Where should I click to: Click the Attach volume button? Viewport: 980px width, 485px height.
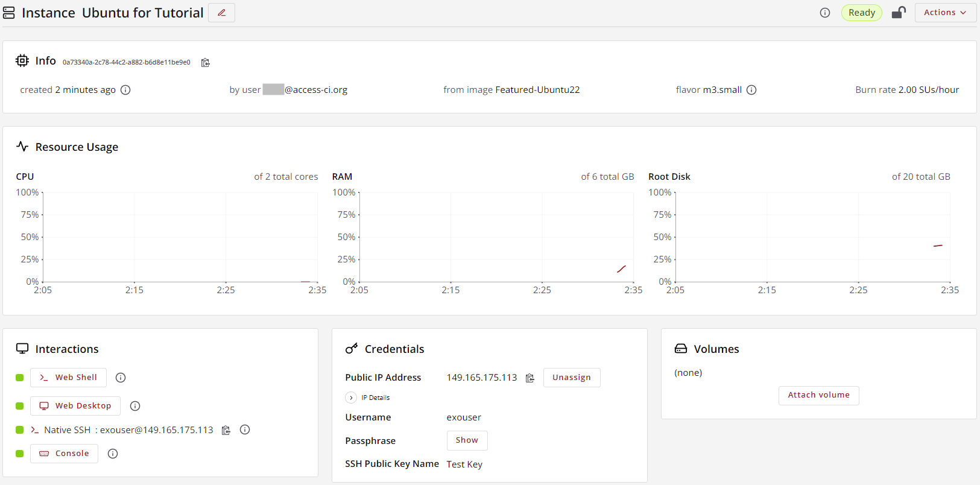(x=818, y=395)
